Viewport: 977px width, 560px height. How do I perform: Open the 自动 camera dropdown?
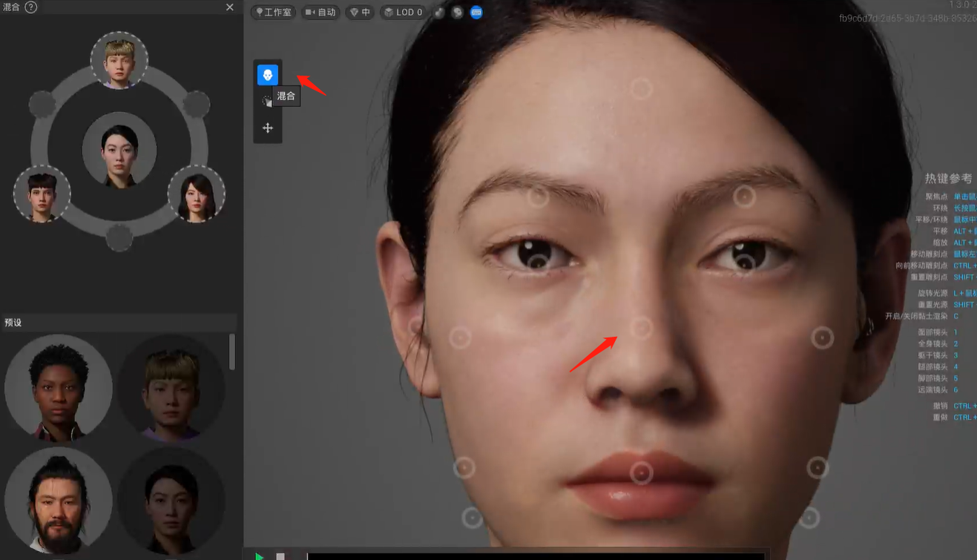click(320, 12)
